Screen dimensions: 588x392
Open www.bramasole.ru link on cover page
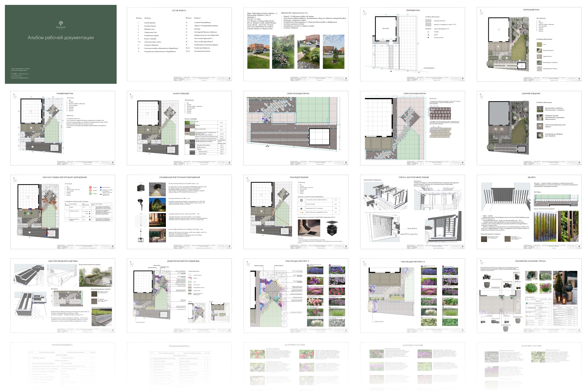click(16, 76)
